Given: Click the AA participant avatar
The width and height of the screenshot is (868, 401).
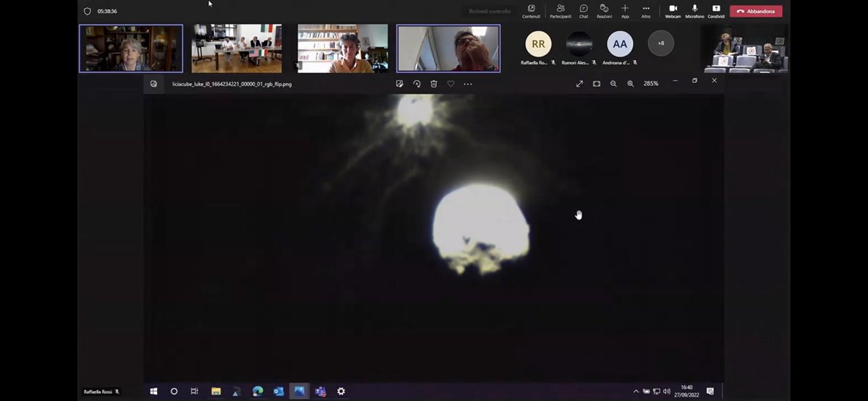Looking at the screenshot, I should pyautogui.click(x=620, y=44).
